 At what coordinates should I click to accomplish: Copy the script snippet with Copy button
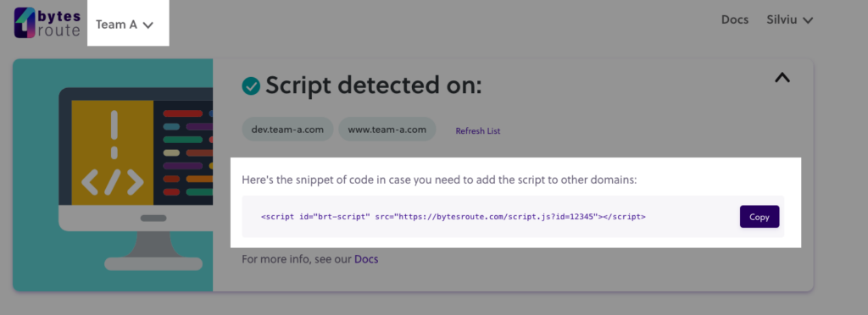tap(759, 217)
